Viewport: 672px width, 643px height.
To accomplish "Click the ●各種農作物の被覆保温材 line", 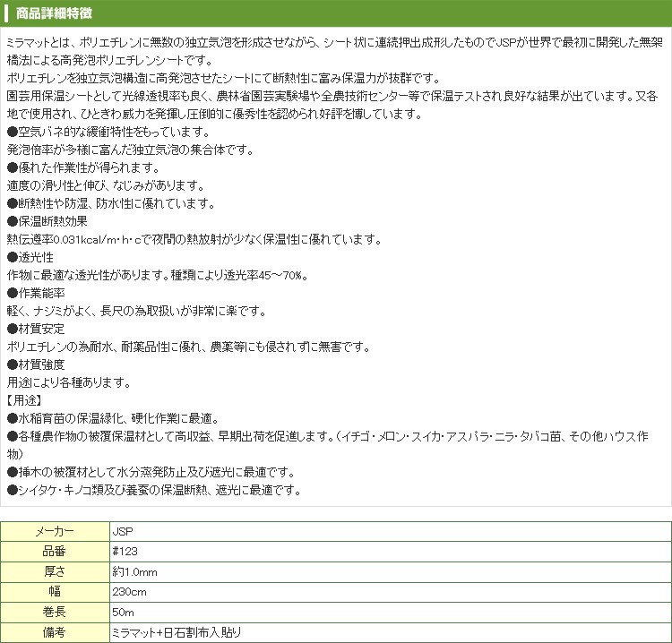I will point(328,445).
